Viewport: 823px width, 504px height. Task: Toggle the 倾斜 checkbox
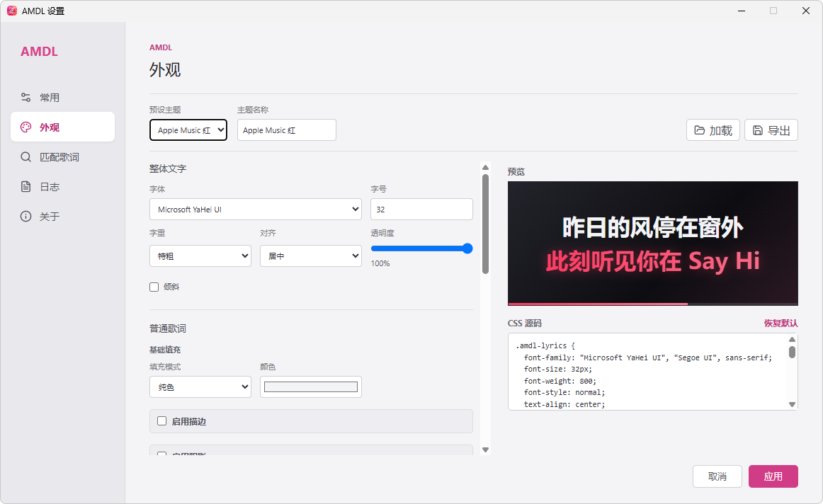[154, 287]
